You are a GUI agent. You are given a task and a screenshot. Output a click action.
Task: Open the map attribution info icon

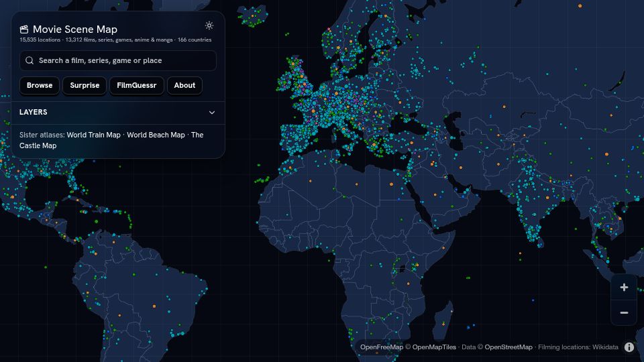[629, 347]
